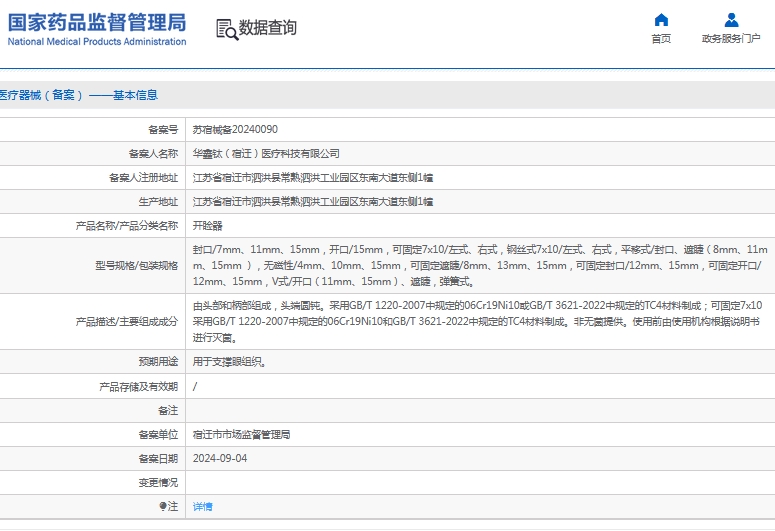
Task: Click the 型号规格/包装规格 label
Action: point(136,266)
